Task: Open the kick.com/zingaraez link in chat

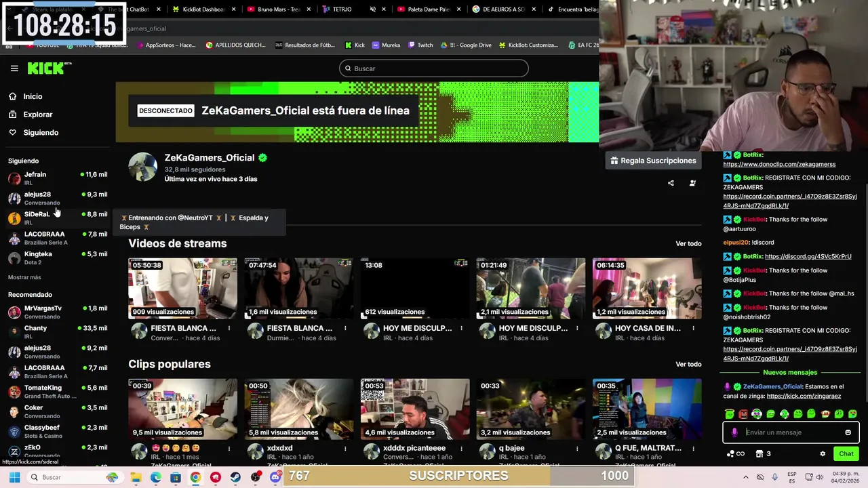Action: pos(804,396)
